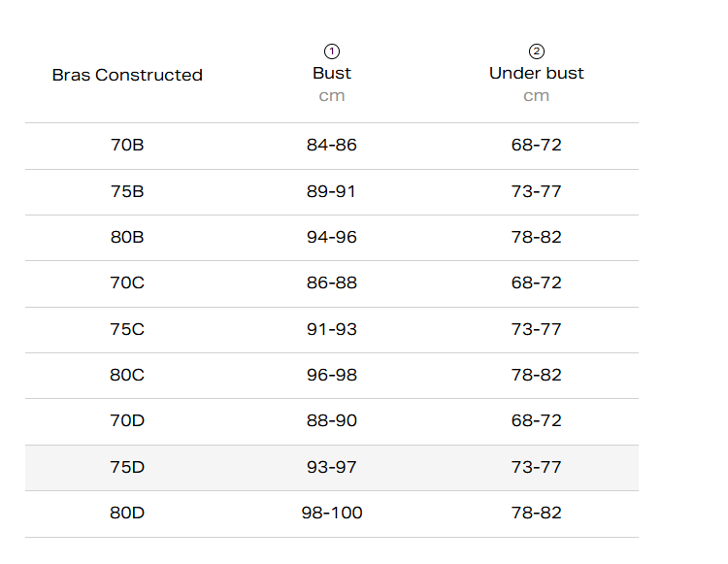Viewport: 728px width, 564px height.
Task: Click the 91-93 bust value
Action: click(x=332, y=329)
